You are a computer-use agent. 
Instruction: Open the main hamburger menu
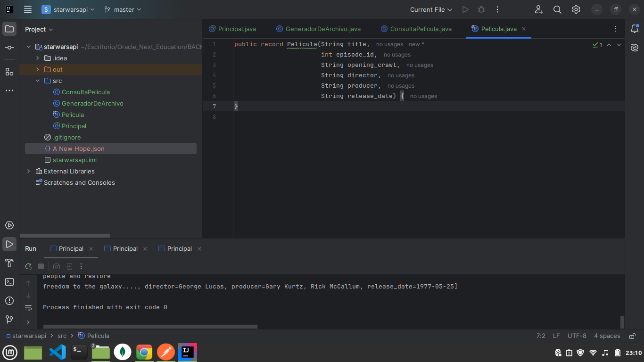(28, 9)
